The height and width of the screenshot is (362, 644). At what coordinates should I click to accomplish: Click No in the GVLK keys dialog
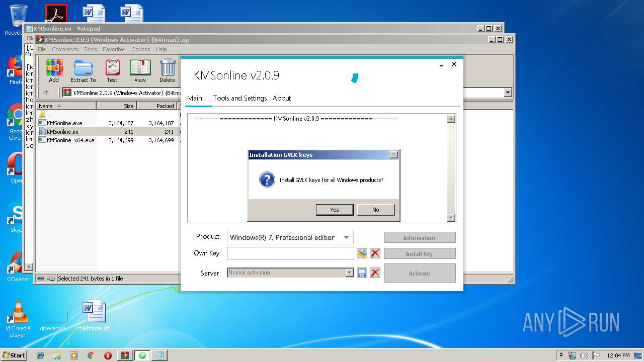click(x=376, y=210)
